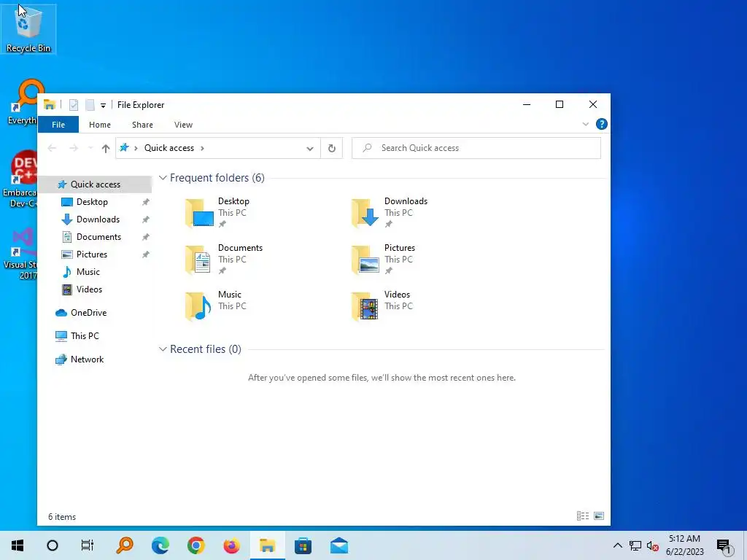Click Quick access in the address bar
Screen dimensions: 747x560
coord(169,148)
